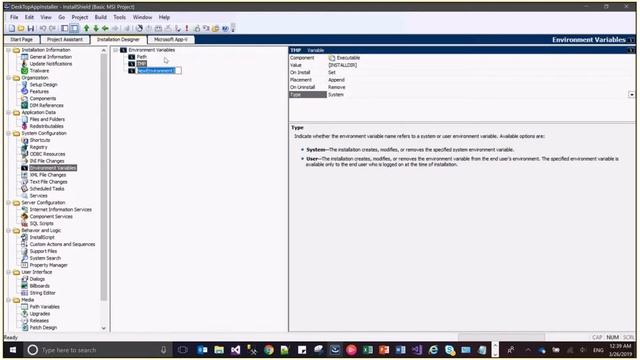The width and height of the screenshot is (640, 360).
Task: Open the Type value dropdown arrow
Action: click(x=631, y=94)
